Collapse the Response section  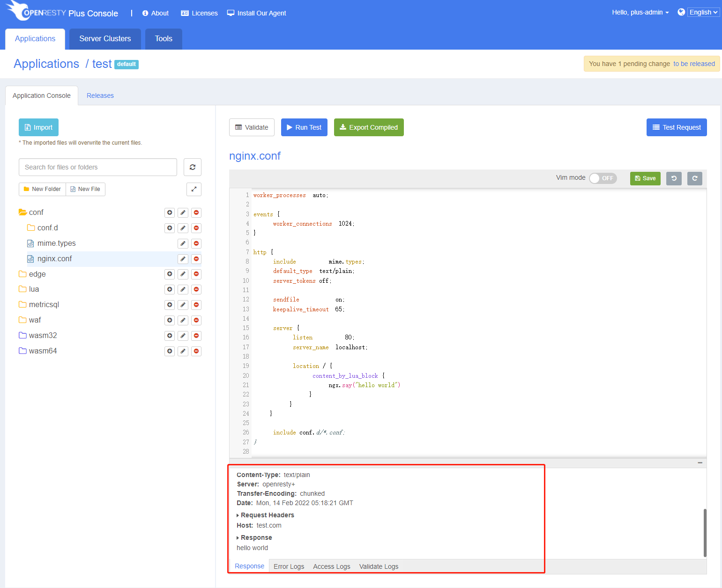(x=254, y=537)
